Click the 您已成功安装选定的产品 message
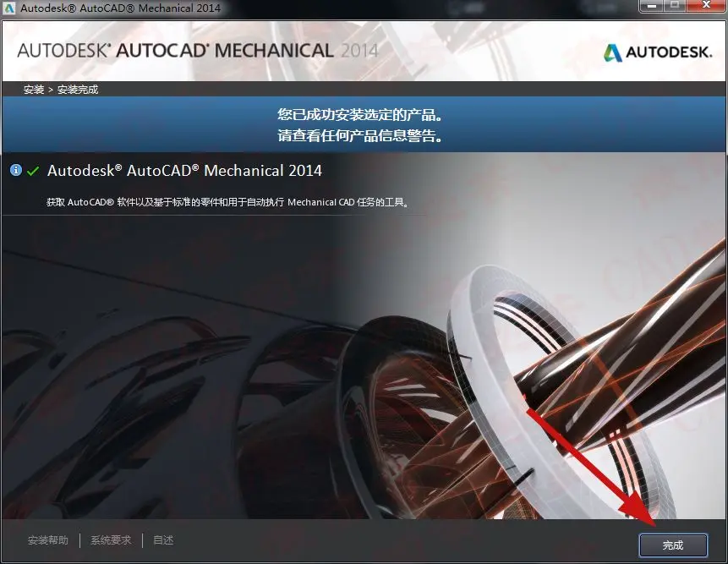 360,114
